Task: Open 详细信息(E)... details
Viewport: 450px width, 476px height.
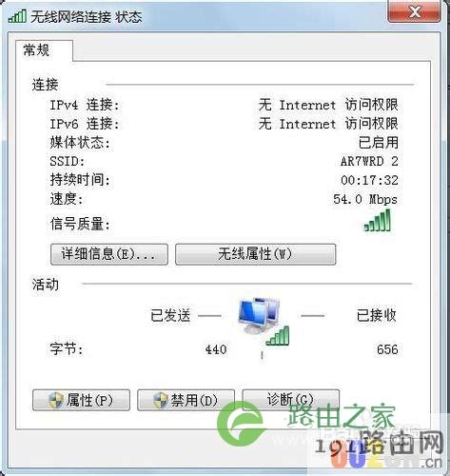Action: pyautogui.click(x=109, y=254)
